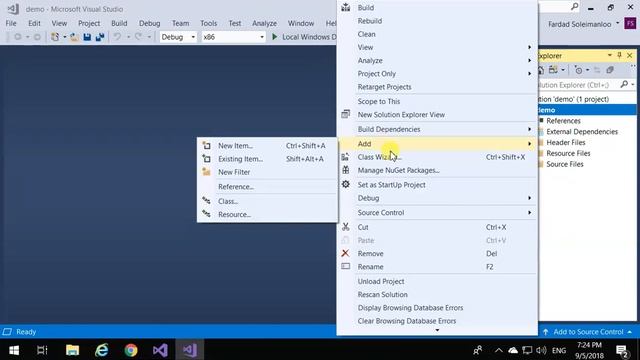Click the Build hammer icon in menu
Screen dimensions: 640x360
(x=346, y=7)
